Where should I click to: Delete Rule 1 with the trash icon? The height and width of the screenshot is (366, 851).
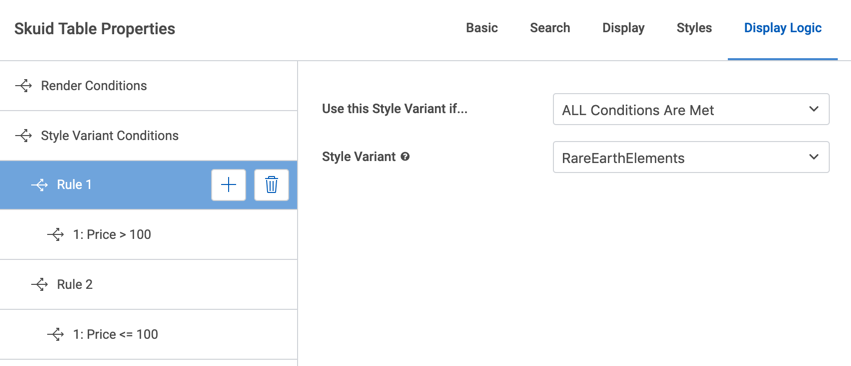coord(271,185)
